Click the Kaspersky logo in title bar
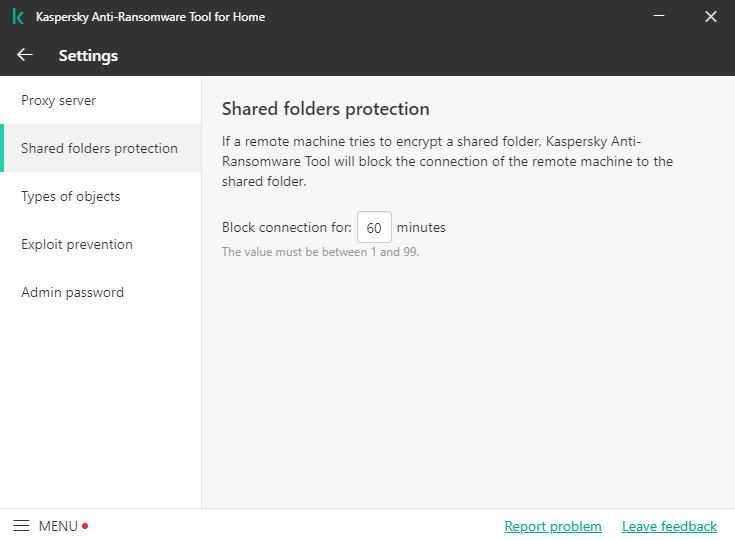This screenshot has height=540, width=735. 18,17
